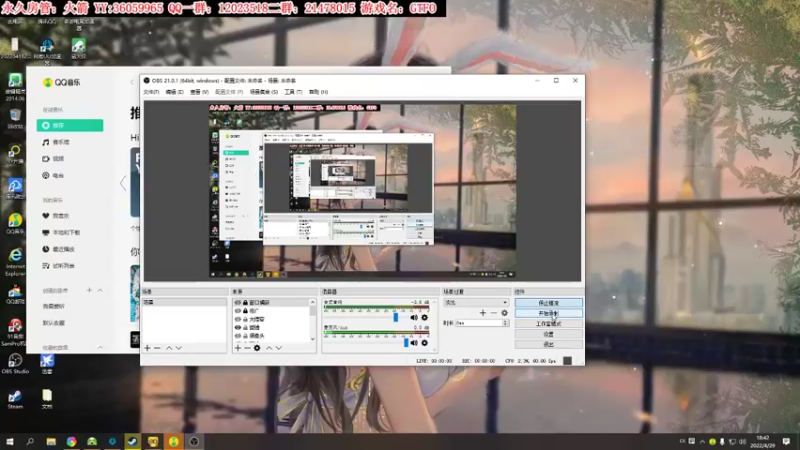Open the Help menu in OBS
The width and height of the screenshot is (800, 450).
pos(318,92)
